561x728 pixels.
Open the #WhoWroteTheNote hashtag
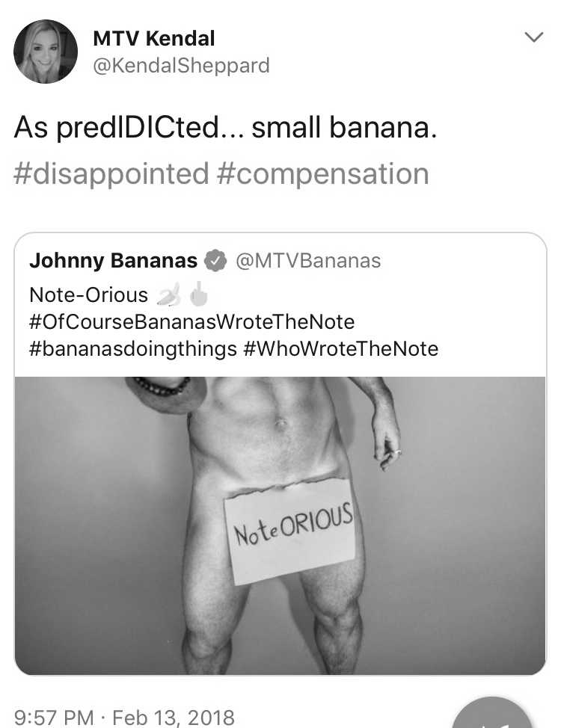click(x=340, y=349)
